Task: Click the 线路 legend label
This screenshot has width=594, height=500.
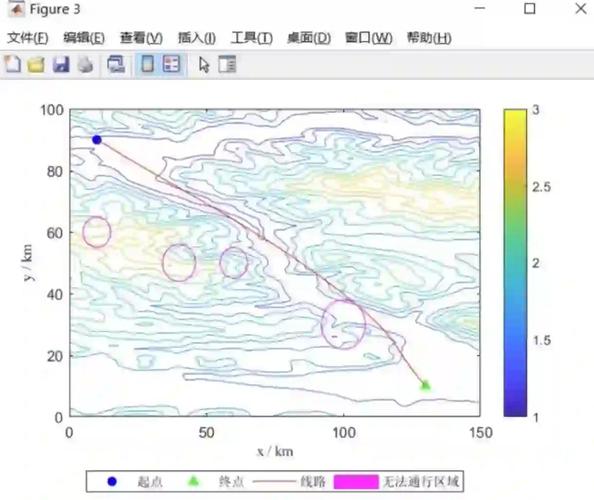Action: click(313, 482)
